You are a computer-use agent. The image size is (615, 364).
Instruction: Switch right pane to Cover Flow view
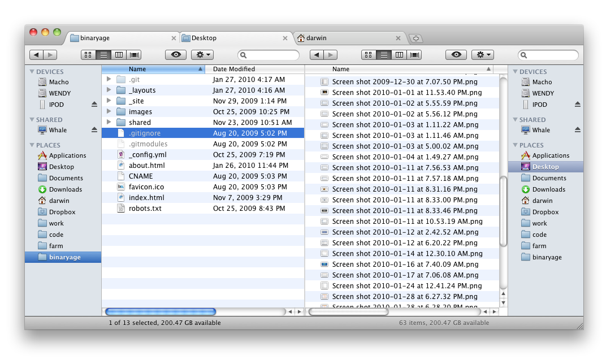415,55
